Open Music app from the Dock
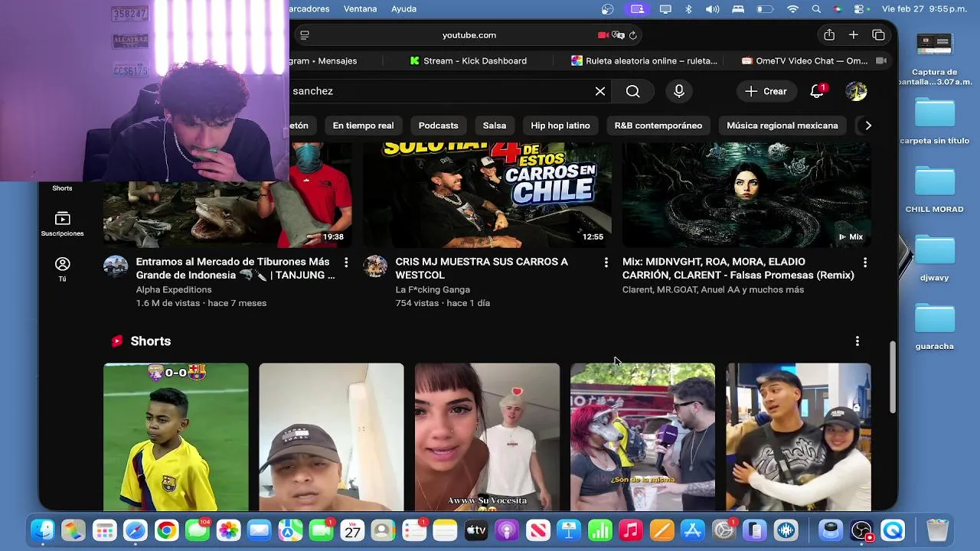Screen dimensions: 980x551 click(630, 530)
